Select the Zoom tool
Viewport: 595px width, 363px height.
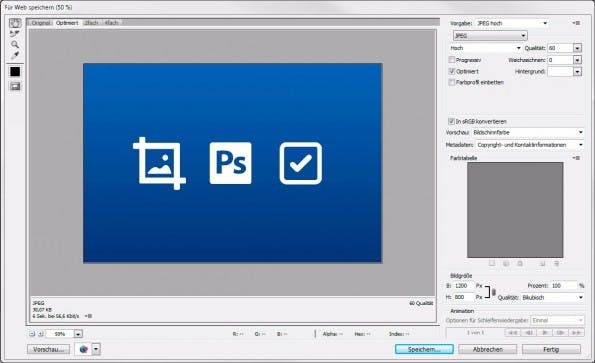pyautogui.click(x=15, y=44)
